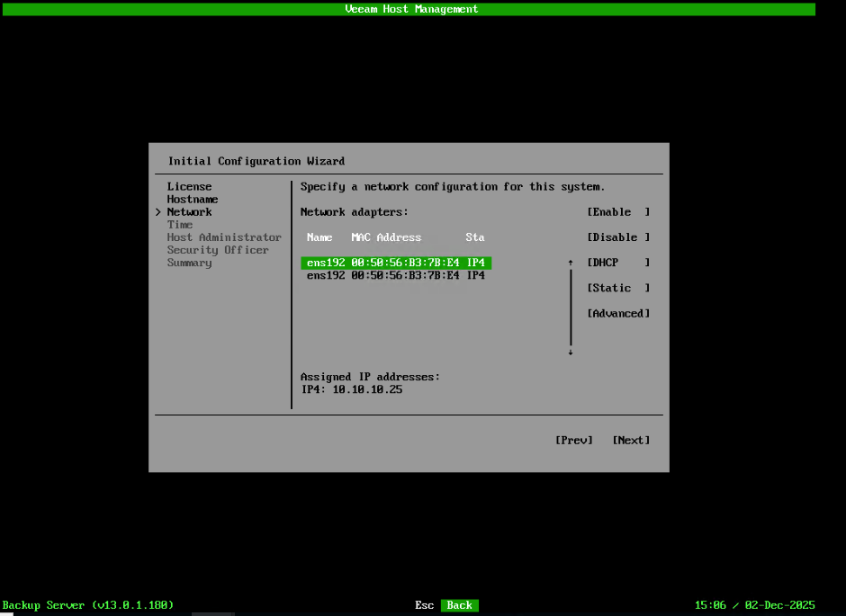
Task: Select the Network step in the sidebar
Action: 188,211
